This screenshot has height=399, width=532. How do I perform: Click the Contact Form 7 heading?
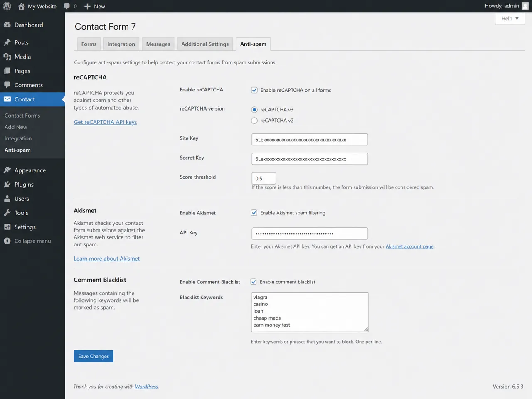(x=105, y=27)
